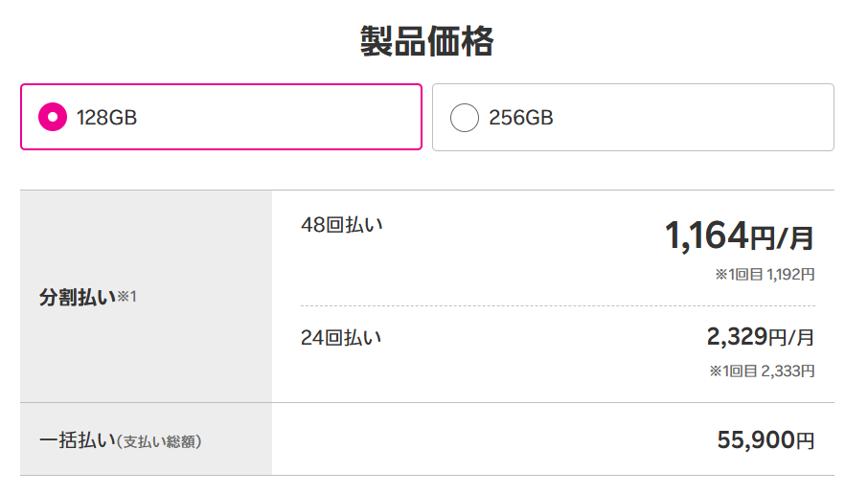The width and height of the screenshot is (868, 494).
Task: Click the (支払い総額) sub-label
Action: coord(159,441)
